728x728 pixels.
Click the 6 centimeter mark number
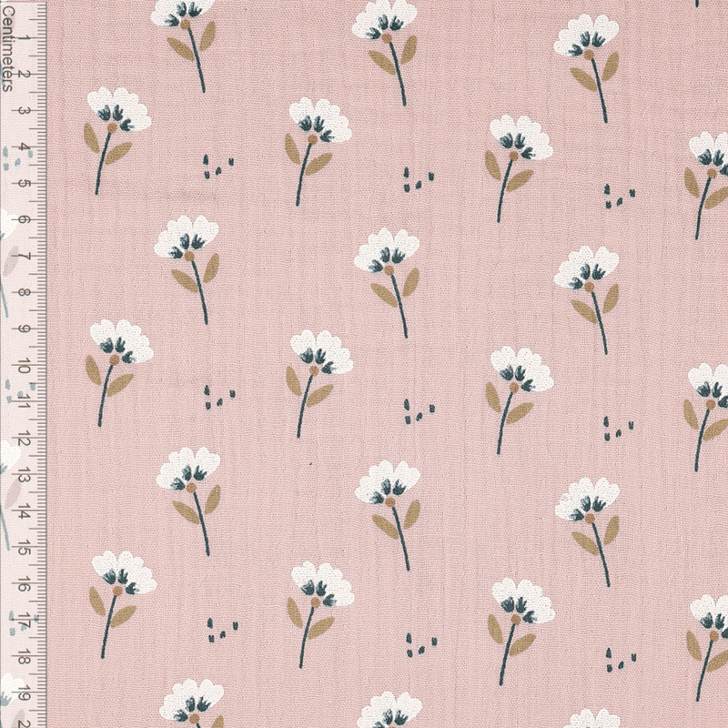pos(24,219)
